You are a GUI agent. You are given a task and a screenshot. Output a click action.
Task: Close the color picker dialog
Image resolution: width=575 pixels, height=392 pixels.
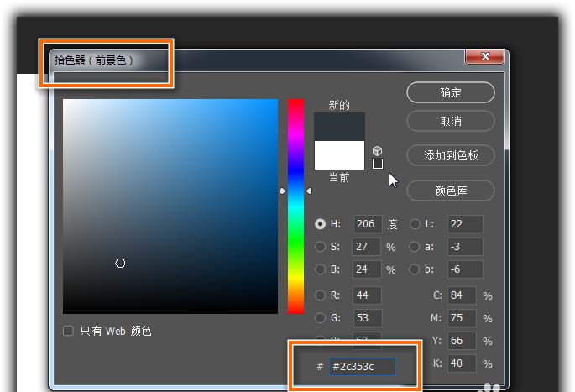coord(485,56)
